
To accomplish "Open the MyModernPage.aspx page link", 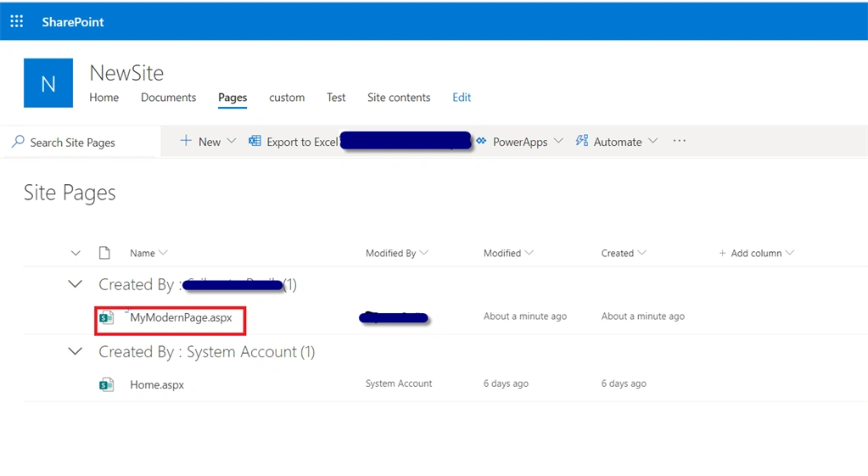I will point(181,317).
